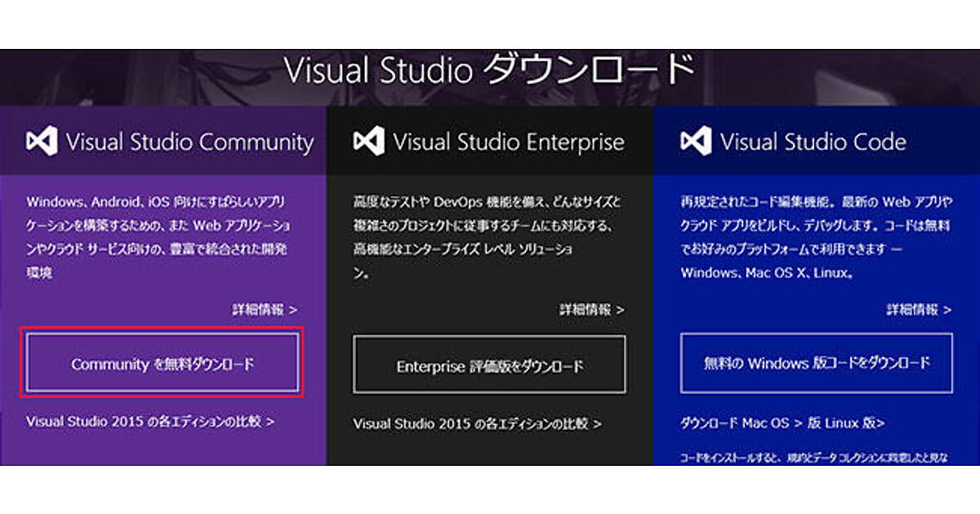Image resolution: width=980 pixels, height=514 pixels.
Task: Click Community description text starting with Windows, Android
Action: (x=158, y=237)
